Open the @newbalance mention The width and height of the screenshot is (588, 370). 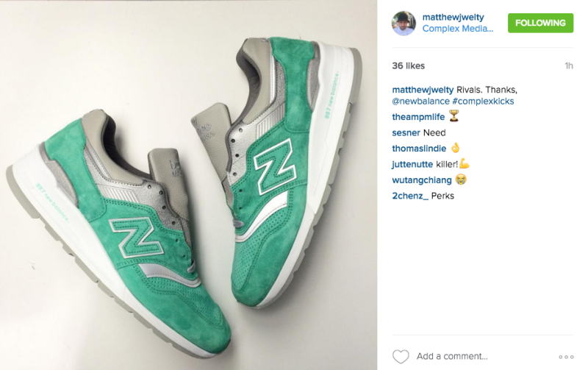[420, 102]
